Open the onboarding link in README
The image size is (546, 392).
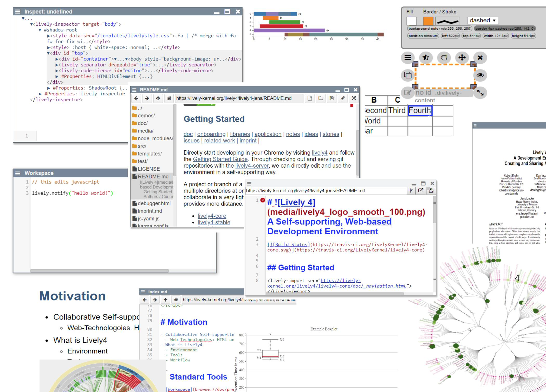211,134
